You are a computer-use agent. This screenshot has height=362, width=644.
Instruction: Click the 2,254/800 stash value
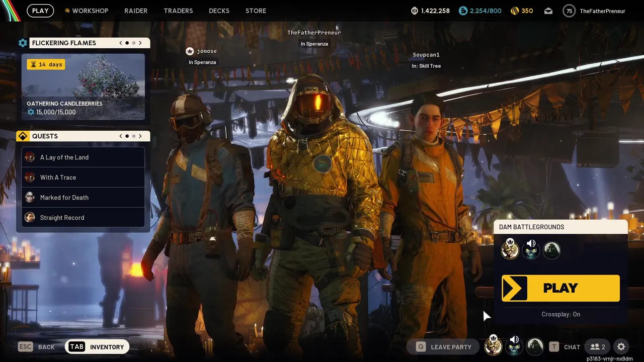[x=486, y=11]
